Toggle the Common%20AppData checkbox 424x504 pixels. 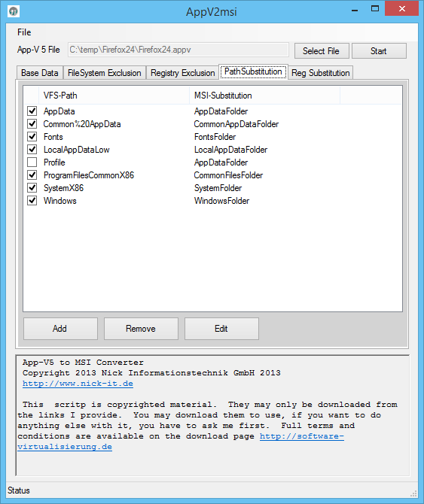click(x=32, y=124)
